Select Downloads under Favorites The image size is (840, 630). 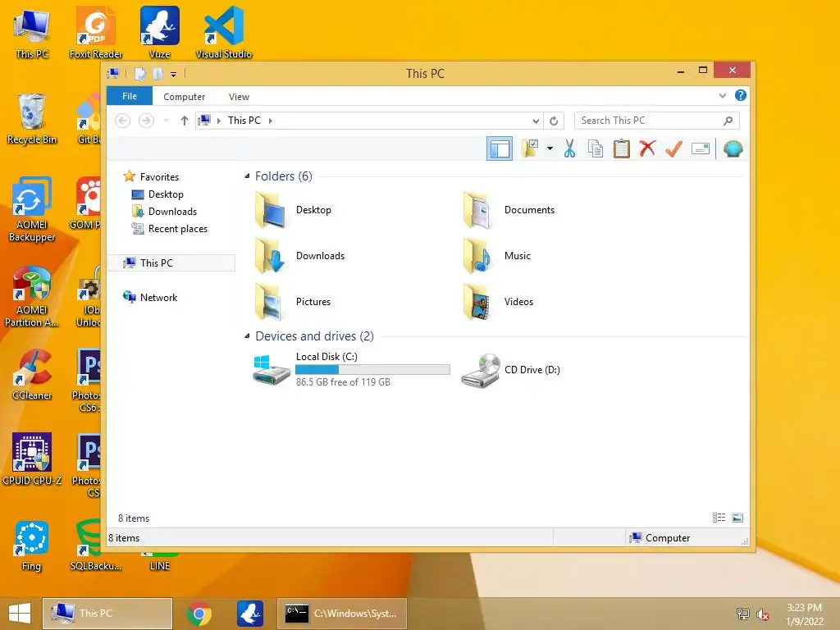click(x=164, y=211)
